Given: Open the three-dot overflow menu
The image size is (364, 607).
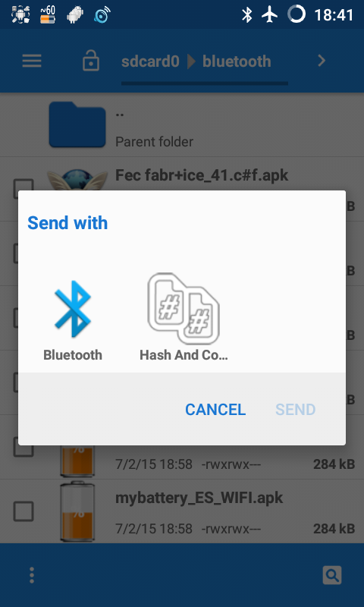Looking at the screenshot, I should click(32, 575).
